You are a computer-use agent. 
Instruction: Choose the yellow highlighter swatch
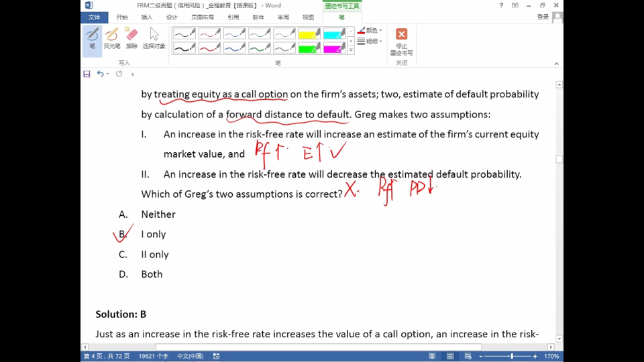click(x=309, y=34)
